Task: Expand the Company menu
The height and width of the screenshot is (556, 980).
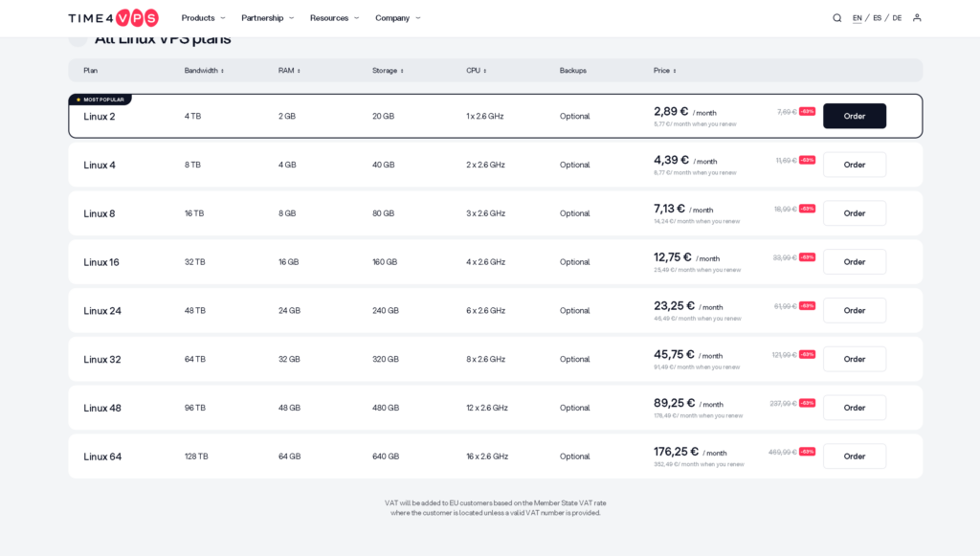Action: (x=397, y=18)
